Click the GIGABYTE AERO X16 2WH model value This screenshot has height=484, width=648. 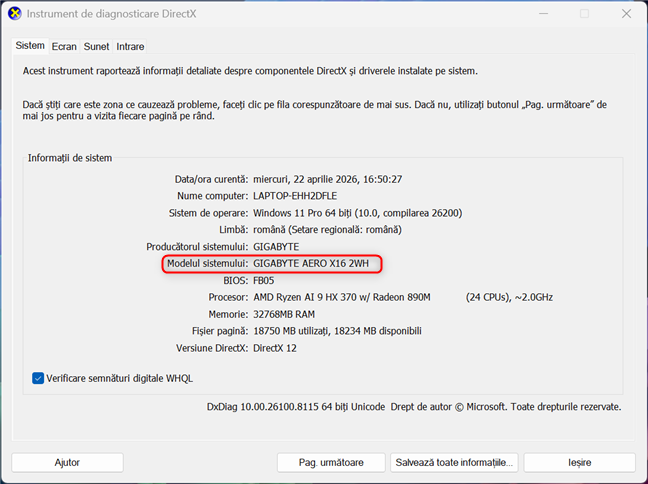[311, 263]
